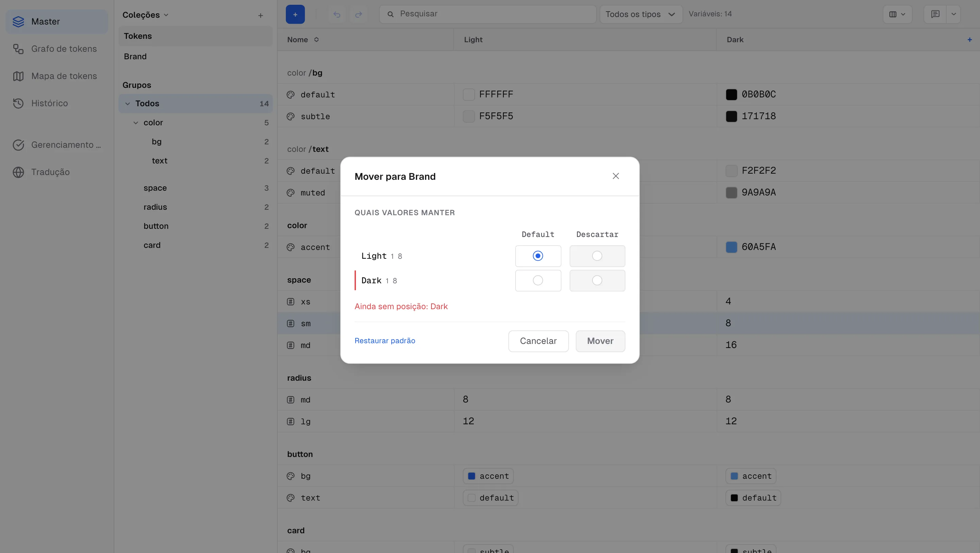Image resolution: width=980 pixels, height=553 pixels.
Task: Click the Restaurar padrão link
Action: [385, 341]
